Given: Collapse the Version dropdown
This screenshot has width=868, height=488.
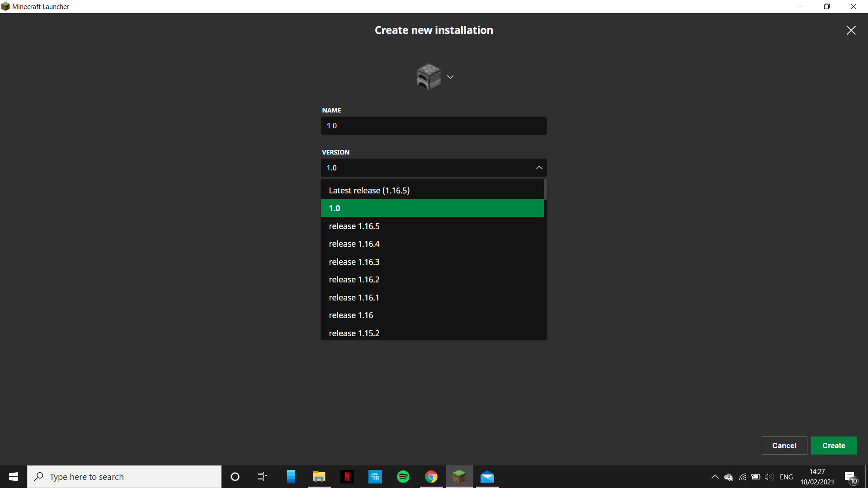Looking at the screenshot, I should pos(539,168).
